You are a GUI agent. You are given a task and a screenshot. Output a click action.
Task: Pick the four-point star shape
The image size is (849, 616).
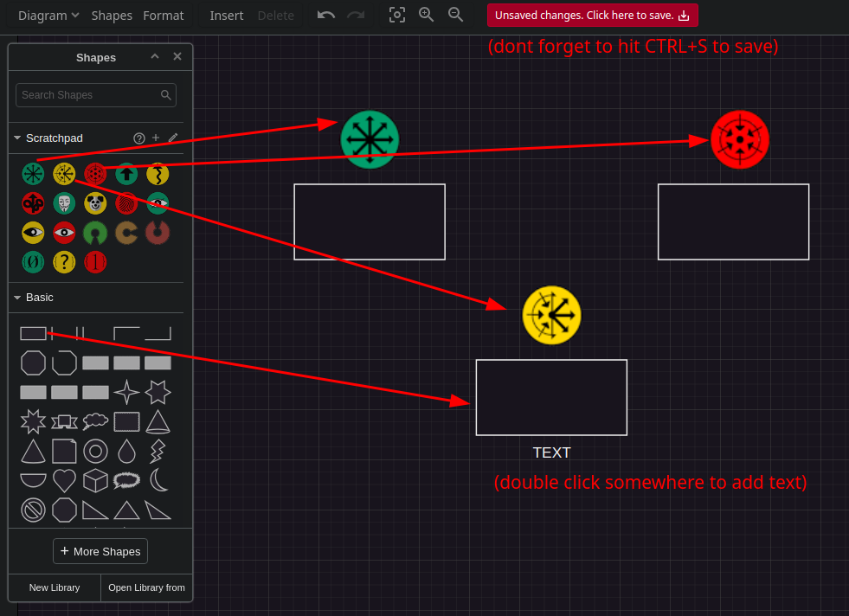coord(126,392)
